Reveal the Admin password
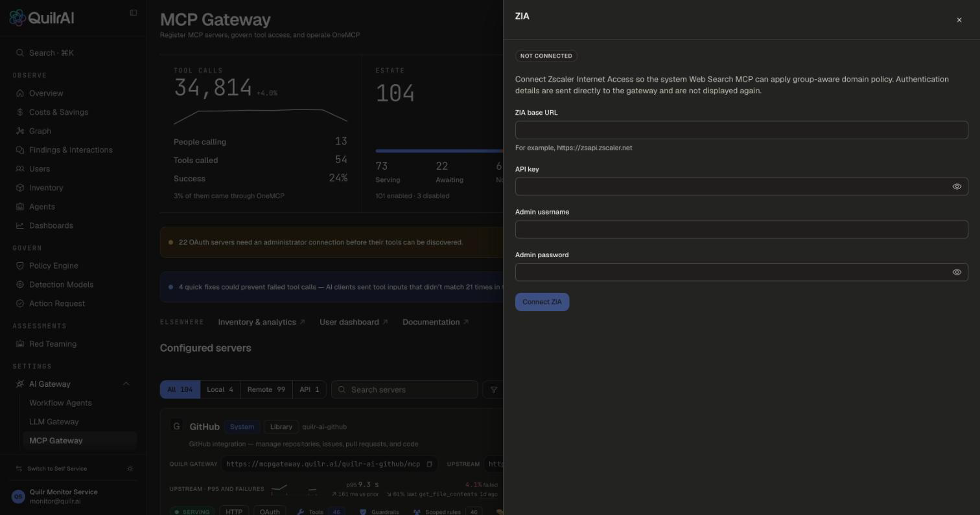 (x=957, y=272)
